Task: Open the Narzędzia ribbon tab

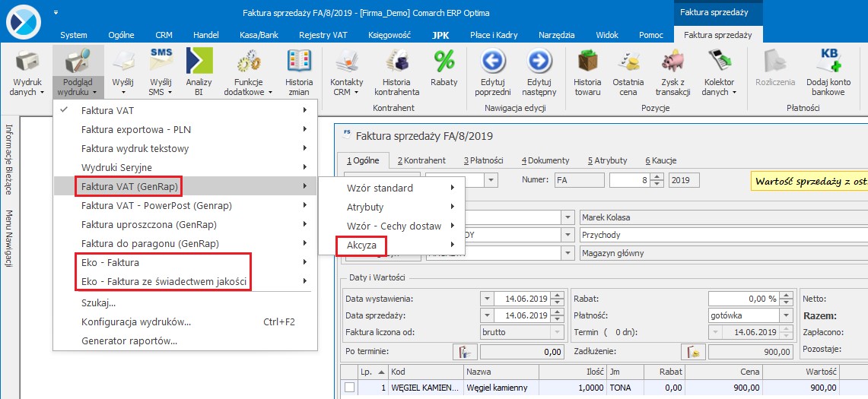Action: pos(556,35)
